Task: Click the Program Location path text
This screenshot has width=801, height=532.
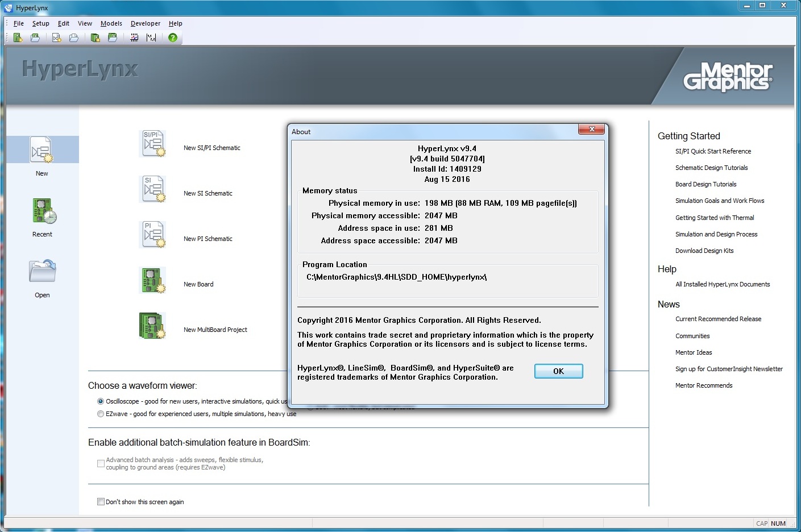Action: pos(397,277)
